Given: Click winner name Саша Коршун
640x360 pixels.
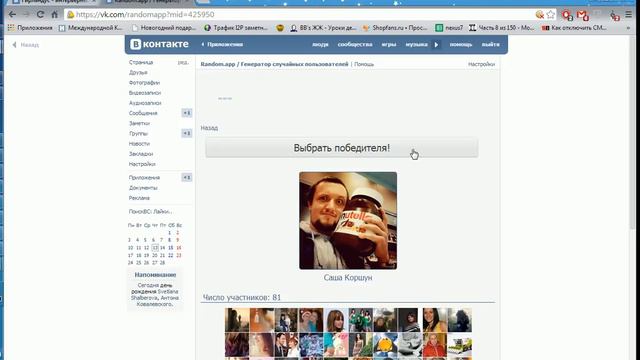Looking at the screenshot, I should point(348,278).
